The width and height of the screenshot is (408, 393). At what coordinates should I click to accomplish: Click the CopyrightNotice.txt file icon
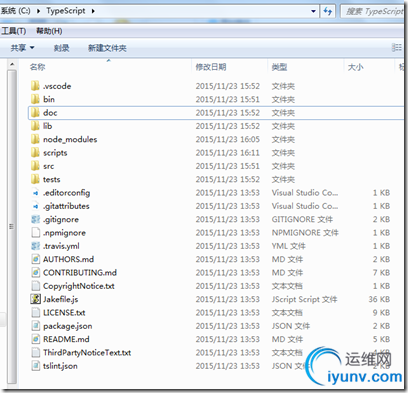tap(35, 286)
